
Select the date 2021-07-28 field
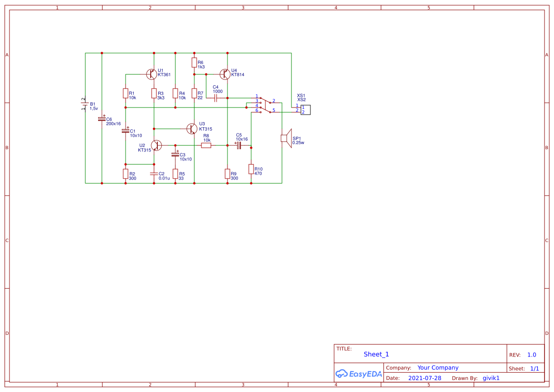coord(425,378)
